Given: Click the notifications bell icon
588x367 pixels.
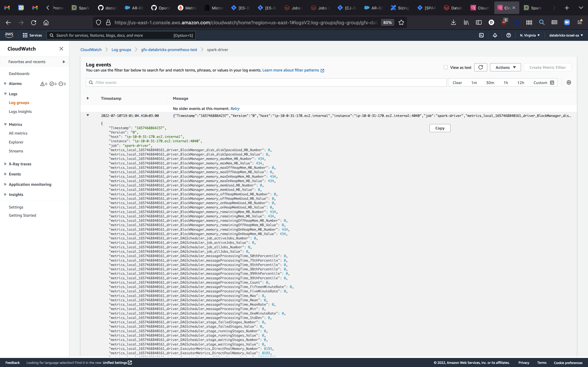Looking at the screenshot, I should [x=495, y=35].
